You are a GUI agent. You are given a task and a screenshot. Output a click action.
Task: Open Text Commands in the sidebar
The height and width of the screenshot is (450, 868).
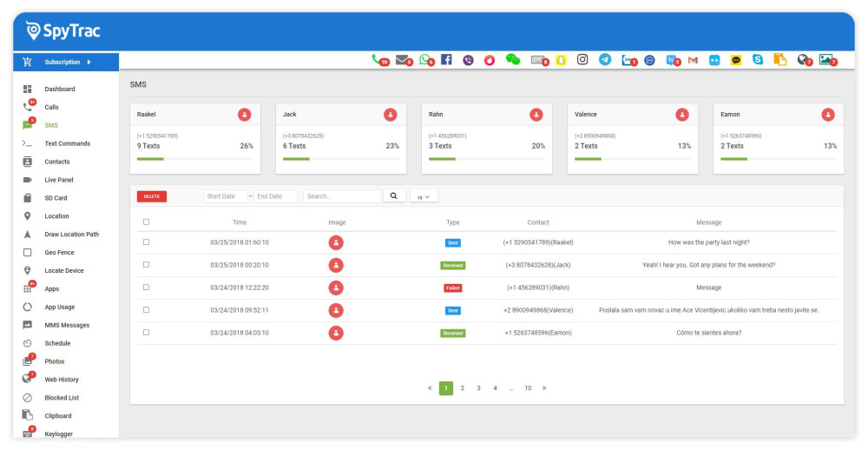coord(67,143)
